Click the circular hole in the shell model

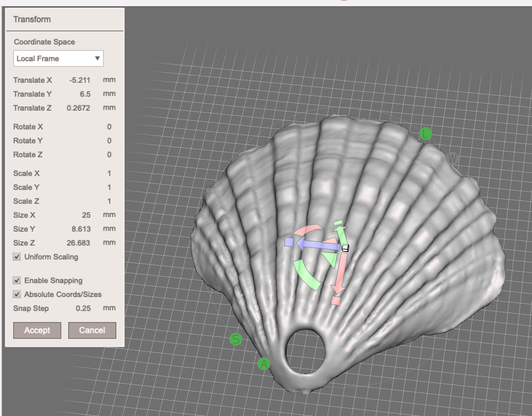coord(305,352)
